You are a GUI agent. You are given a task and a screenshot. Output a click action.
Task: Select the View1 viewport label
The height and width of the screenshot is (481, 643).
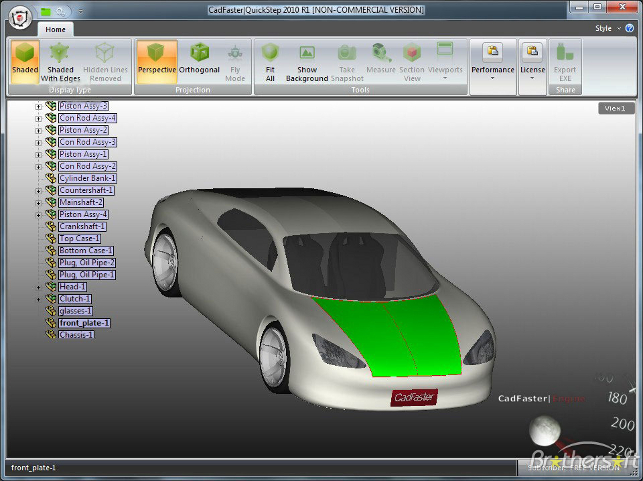point(616,108)
